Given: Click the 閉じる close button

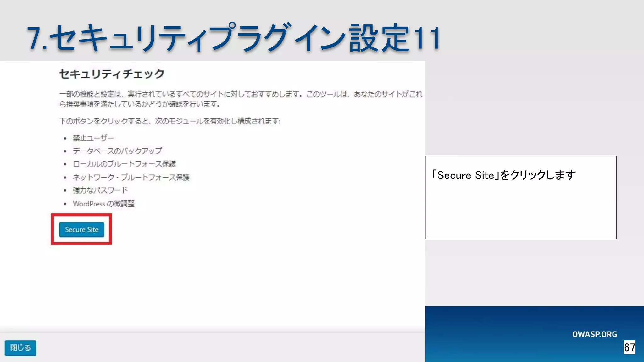Looking at the screenshot, I should point(20,348).
